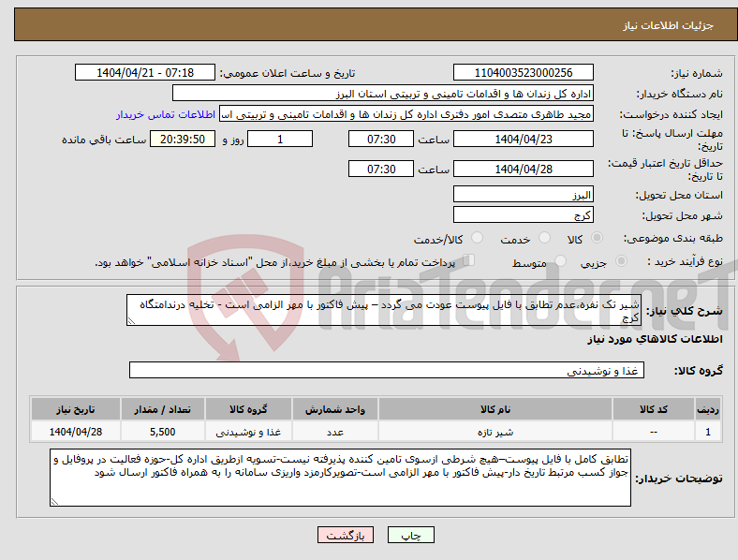This screenshot has width=738, height=560.
Task: Click the quantity cell 5,500
Action: (x=162, y=432)
